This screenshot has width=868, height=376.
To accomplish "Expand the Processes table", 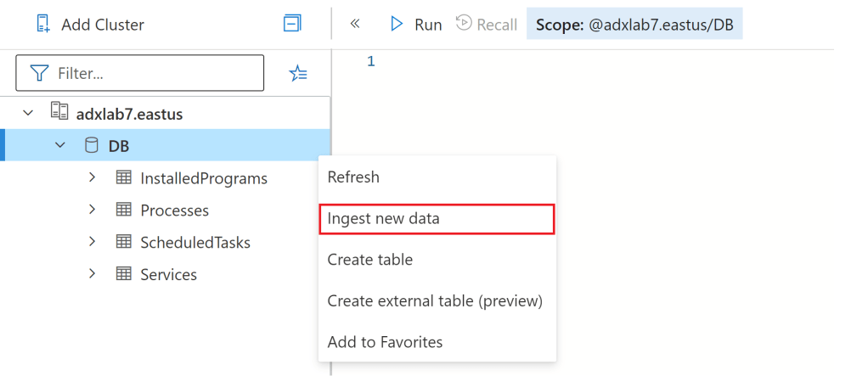I will pos(93,210).
